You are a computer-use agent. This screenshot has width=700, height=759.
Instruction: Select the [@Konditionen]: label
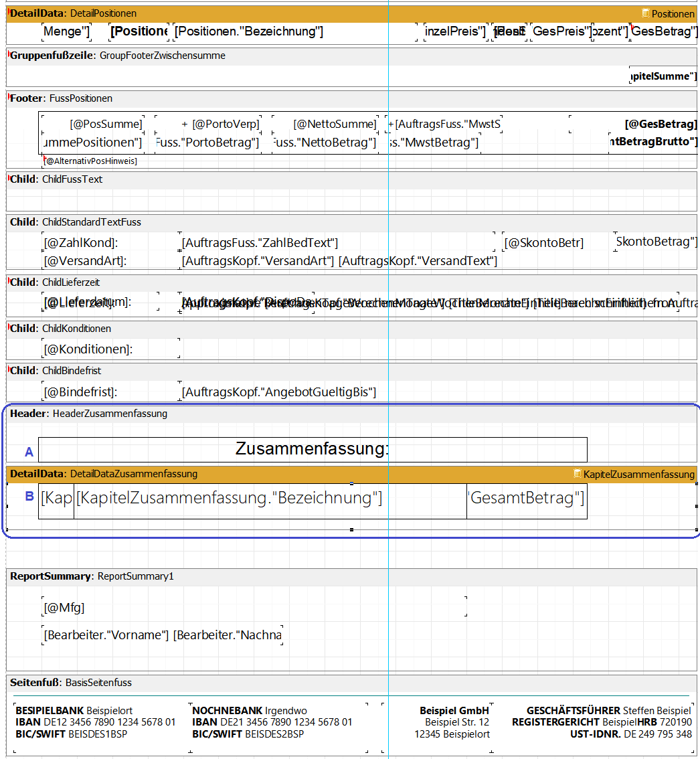(111, 349)
